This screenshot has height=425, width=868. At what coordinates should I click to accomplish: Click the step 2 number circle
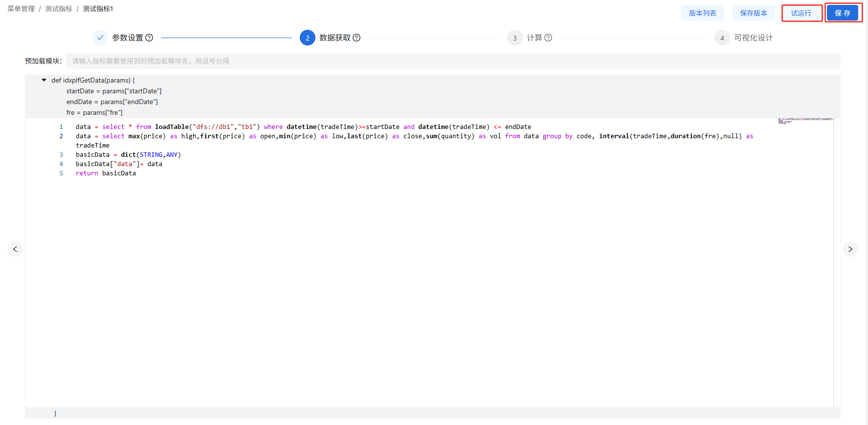pyautogui.click(x=307, y=38)
